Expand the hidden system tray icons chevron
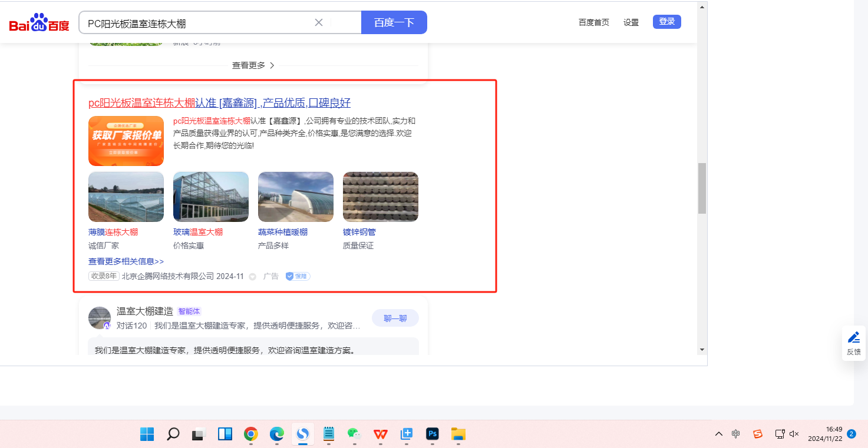Screen dimensions: 868x448 718,434
